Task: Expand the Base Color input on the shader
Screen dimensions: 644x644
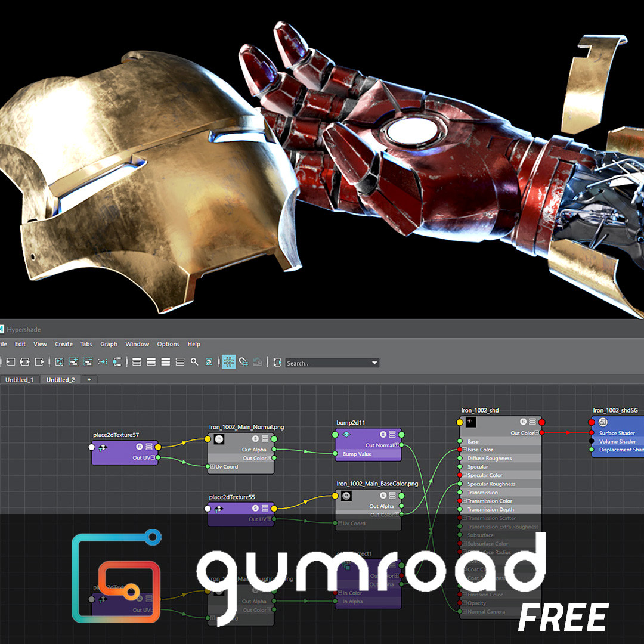Action: [465, 449]
